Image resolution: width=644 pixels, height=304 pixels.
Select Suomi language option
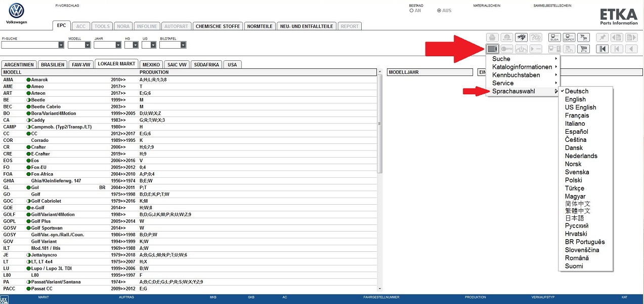(x=574, y=266)
